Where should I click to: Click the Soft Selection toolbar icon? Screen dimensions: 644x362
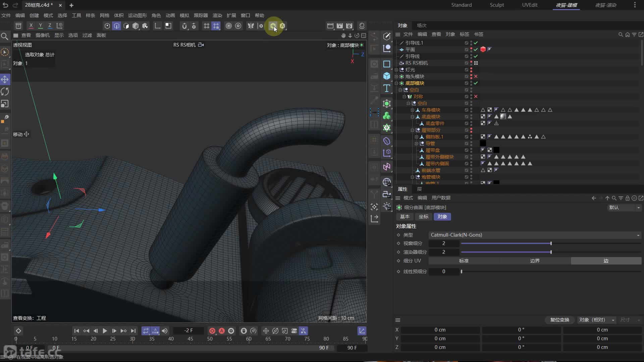[229, 26]
